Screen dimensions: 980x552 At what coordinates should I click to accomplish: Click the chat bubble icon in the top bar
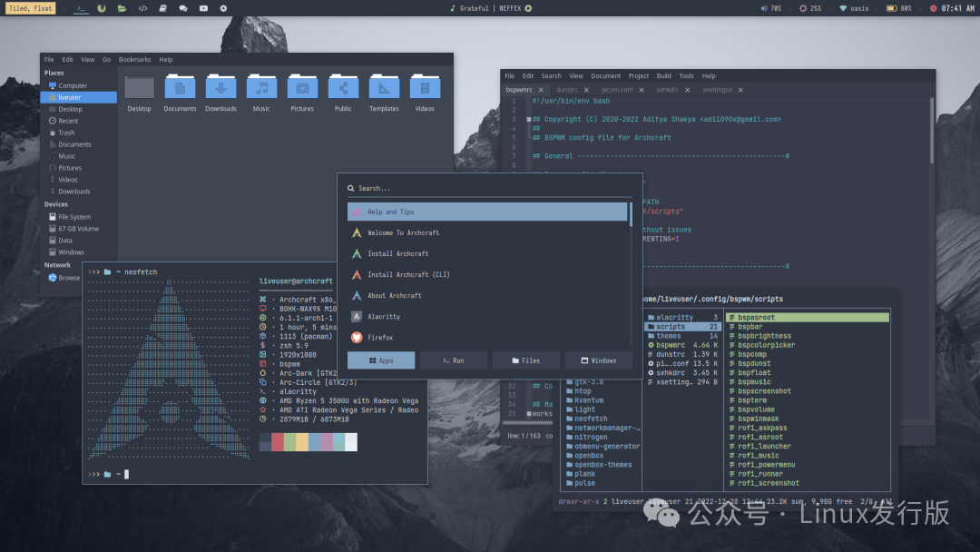183,8
